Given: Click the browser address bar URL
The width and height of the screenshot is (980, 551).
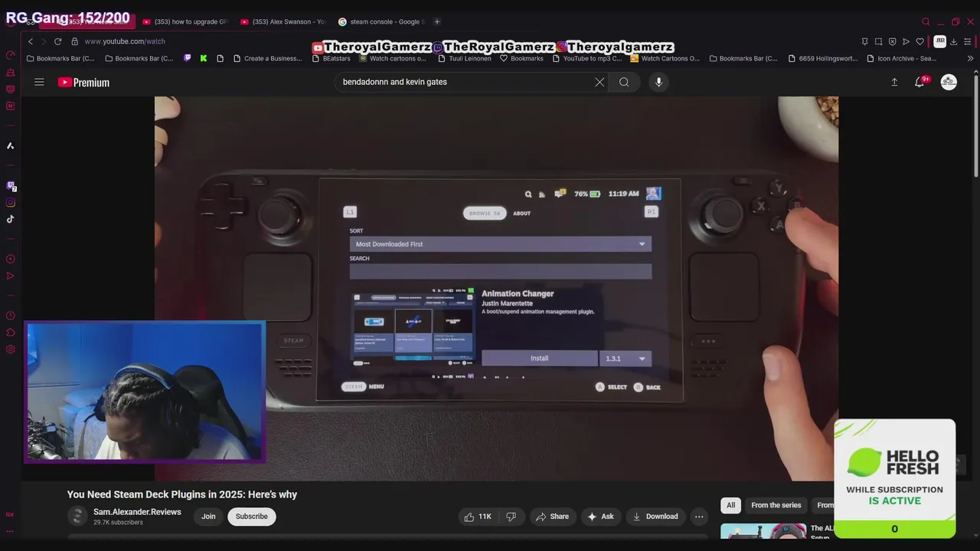Looking at the screenshot, I should click(x=125, y=41).
